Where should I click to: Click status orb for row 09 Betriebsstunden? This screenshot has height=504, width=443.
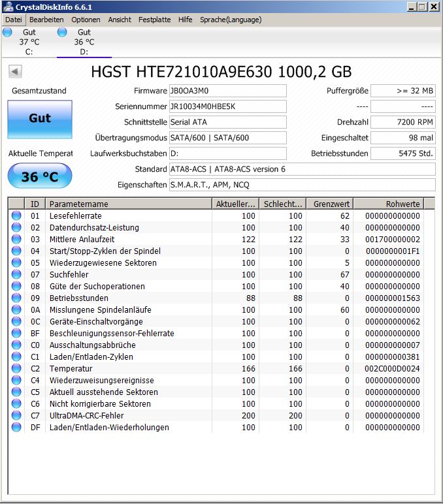click(16, 298)
